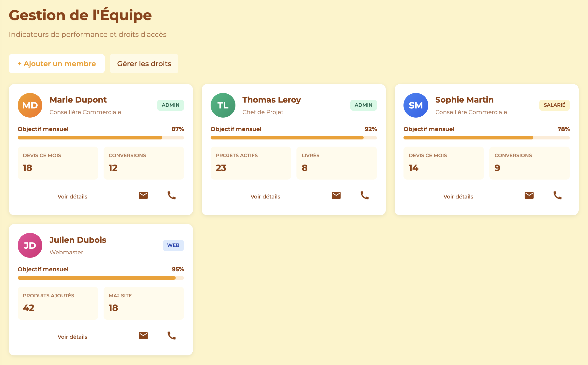This screenshot has height=365, width=588.
Task: Click the WEB role badge for Julien Dubois
Action: (173, 245)
